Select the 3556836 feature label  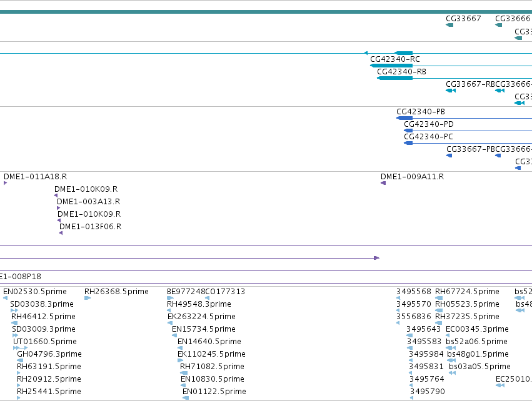point(414,317)
